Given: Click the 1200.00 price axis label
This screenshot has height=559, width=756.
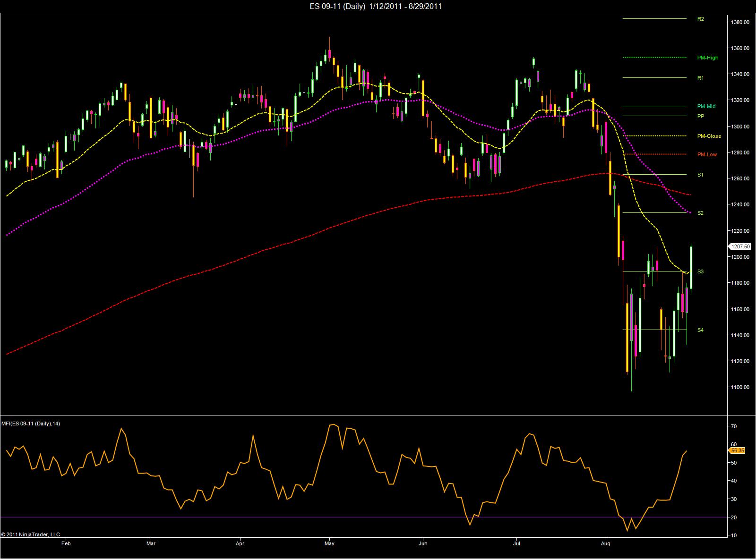Looking at the screenshot, I should coord(741,257).
